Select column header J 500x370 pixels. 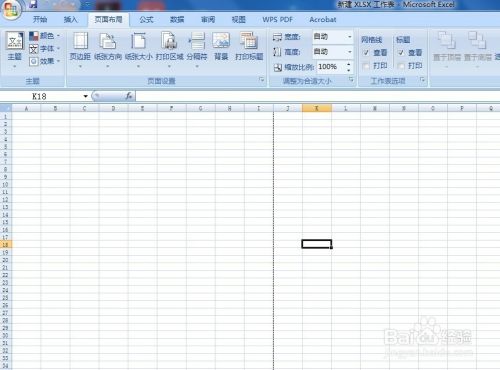[288, 108]
